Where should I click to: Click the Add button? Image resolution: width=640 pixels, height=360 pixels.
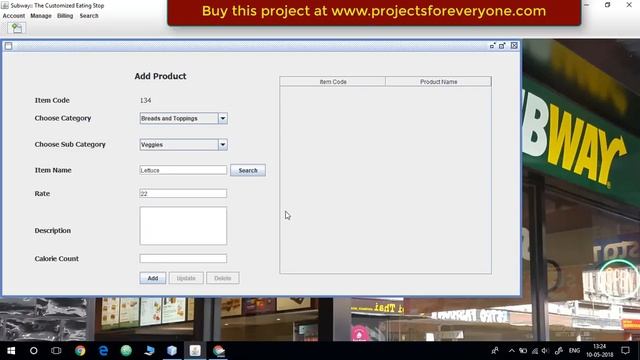click(153, 278)
